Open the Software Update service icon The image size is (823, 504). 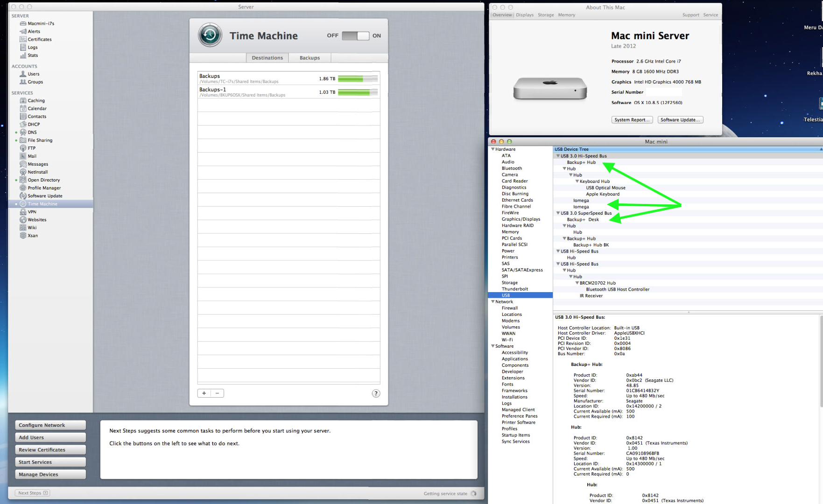tap(23, 196)
